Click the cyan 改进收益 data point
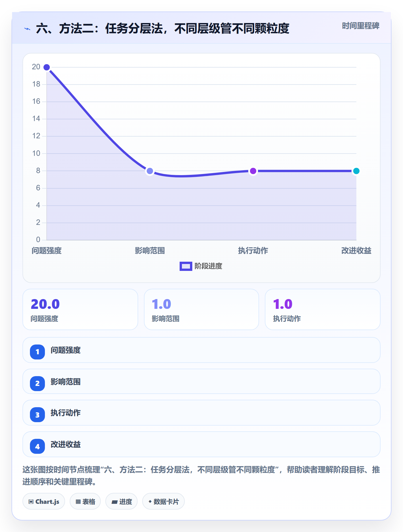Screen dimensions: 403x532 click(356, 171)
